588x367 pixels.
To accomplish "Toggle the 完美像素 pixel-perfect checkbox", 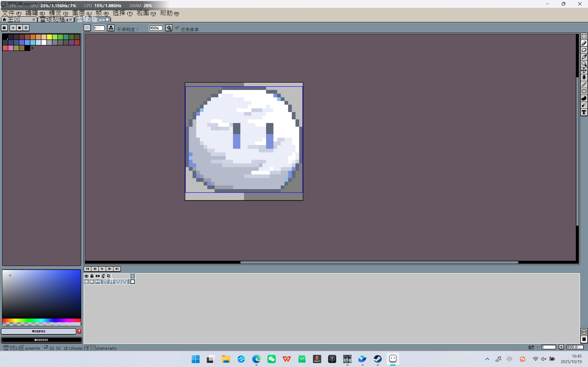I will click(x=177, y=28).
